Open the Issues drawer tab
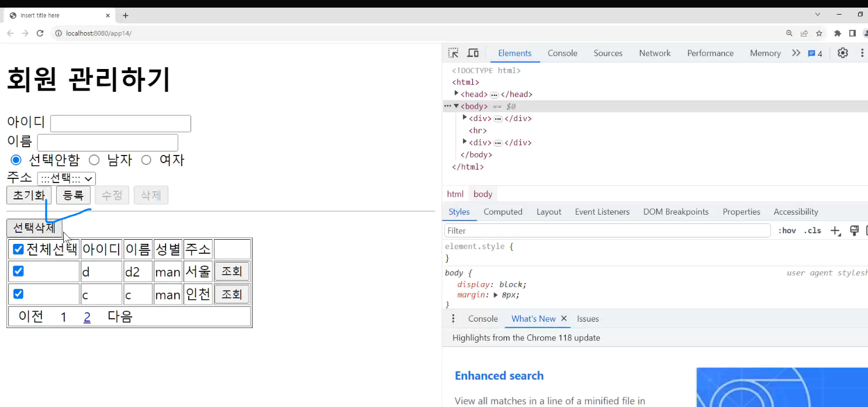Screen dimensions: 868x407 coord(588,319)
